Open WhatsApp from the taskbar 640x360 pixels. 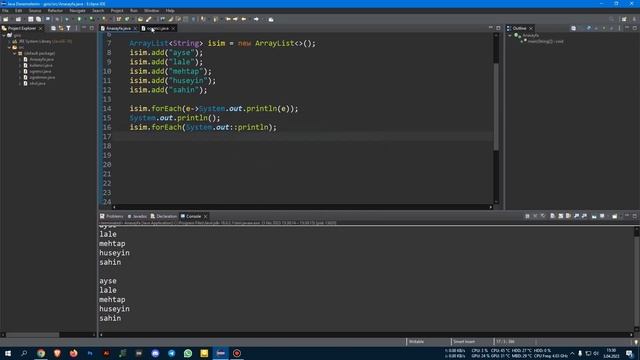click(x=188, y=353)
